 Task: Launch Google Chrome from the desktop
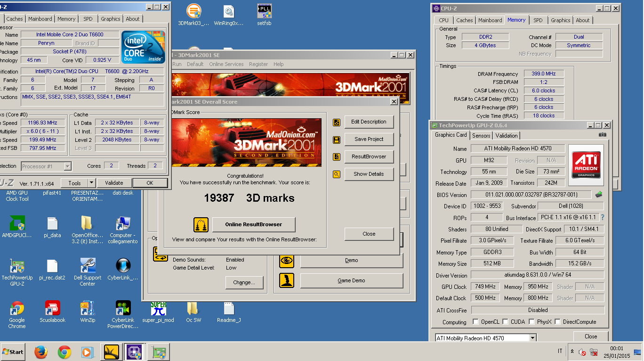(17, 314)
